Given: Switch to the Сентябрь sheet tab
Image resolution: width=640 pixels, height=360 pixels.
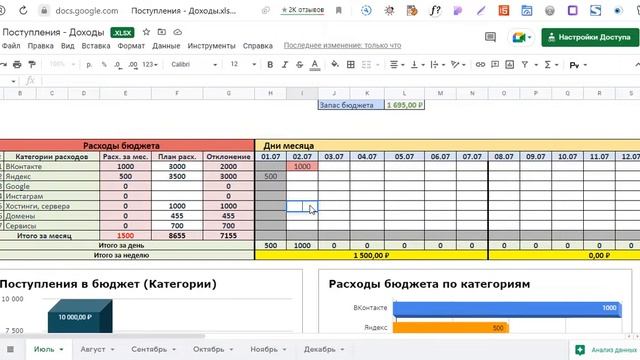Looking at the screenshot, I should point(153,349).
